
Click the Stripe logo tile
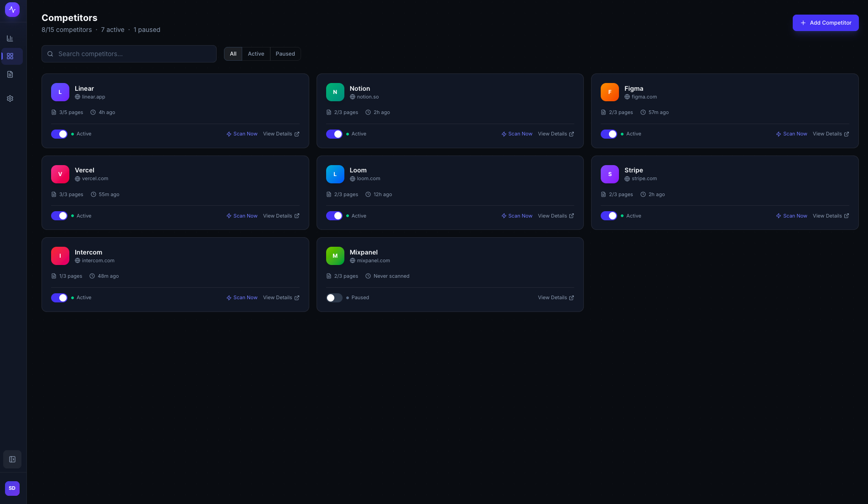tap(610, 174)
